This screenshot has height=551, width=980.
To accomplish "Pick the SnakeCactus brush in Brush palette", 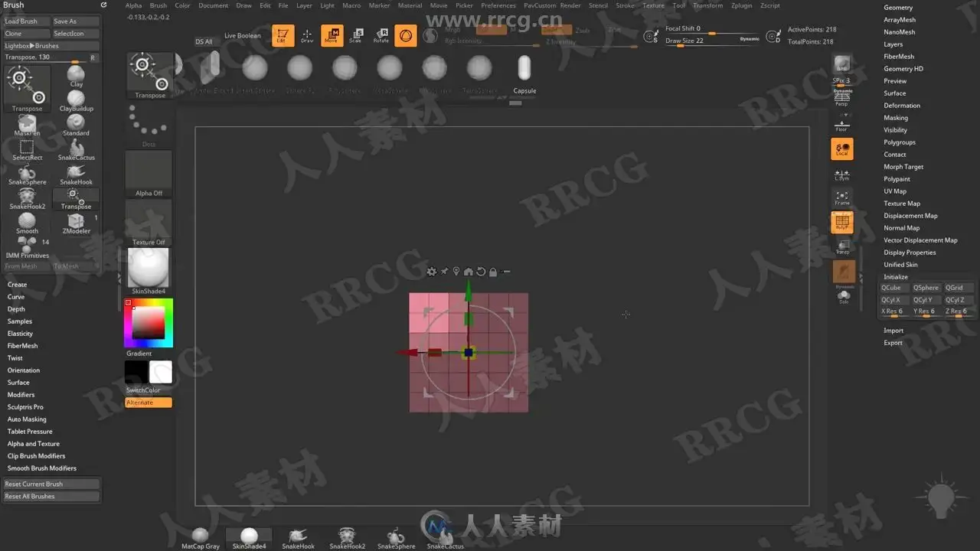I will (76, 148).
